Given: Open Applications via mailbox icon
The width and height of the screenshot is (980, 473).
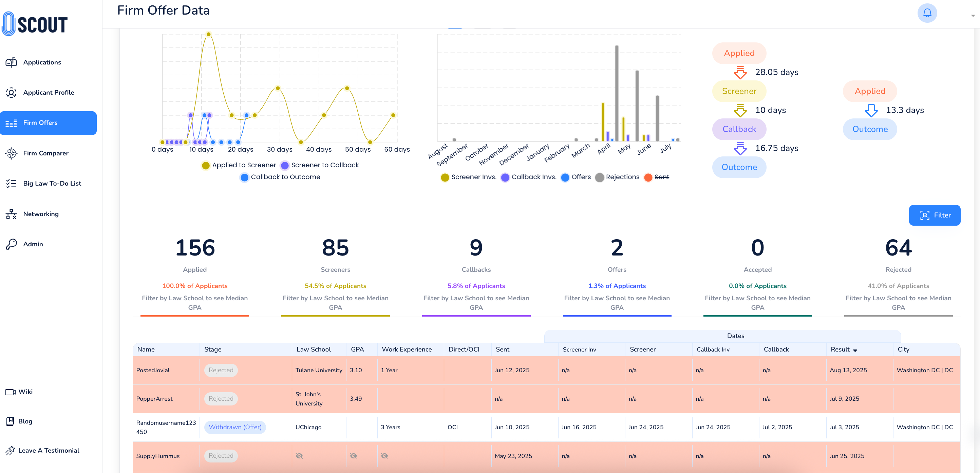Looking at the screenshot, I should [12, 62].
